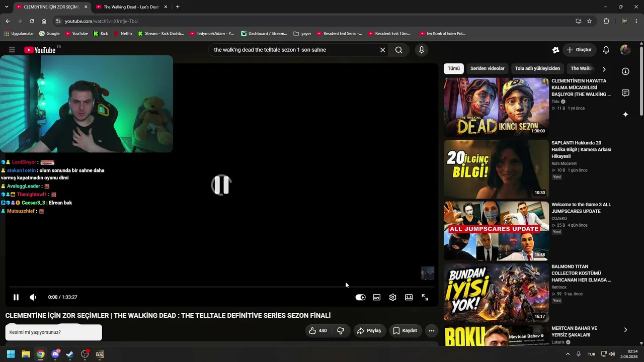Viewport: 644px width, 362px height.
Task: Open a new browser tab
Action: (178, 7)
